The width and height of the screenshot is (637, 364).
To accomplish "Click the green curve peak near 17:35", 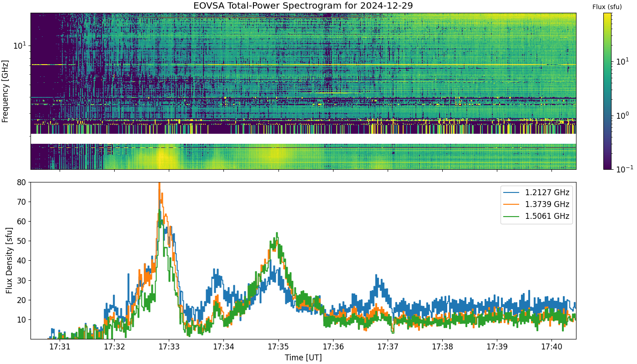I will (277, 234).
